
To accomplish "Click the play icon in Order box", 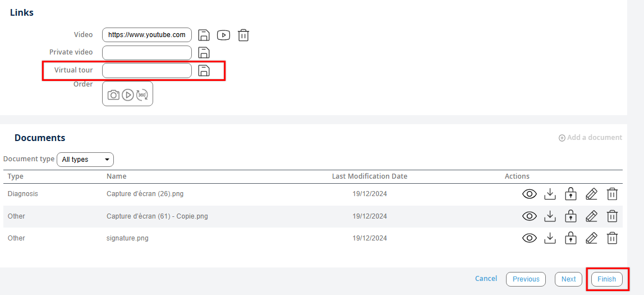I will (128, 95).
